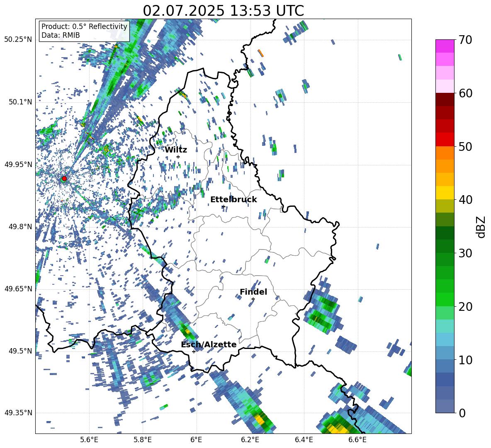491x448 pixels.
Task: Click the yellow colorbar segment above 40
Action: pos(445,193)
